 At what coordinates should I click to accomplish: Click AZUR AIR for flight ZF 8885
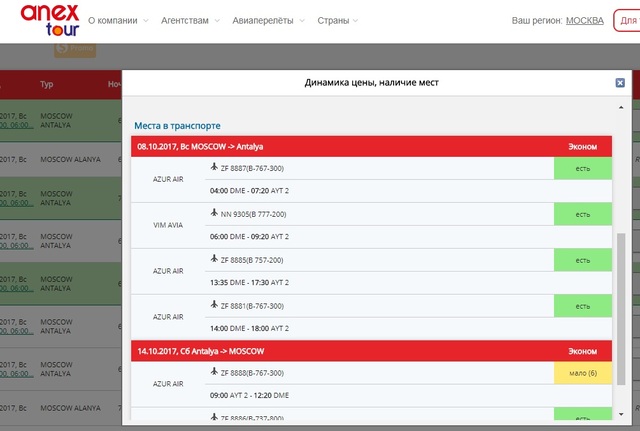tap(168, 271)
